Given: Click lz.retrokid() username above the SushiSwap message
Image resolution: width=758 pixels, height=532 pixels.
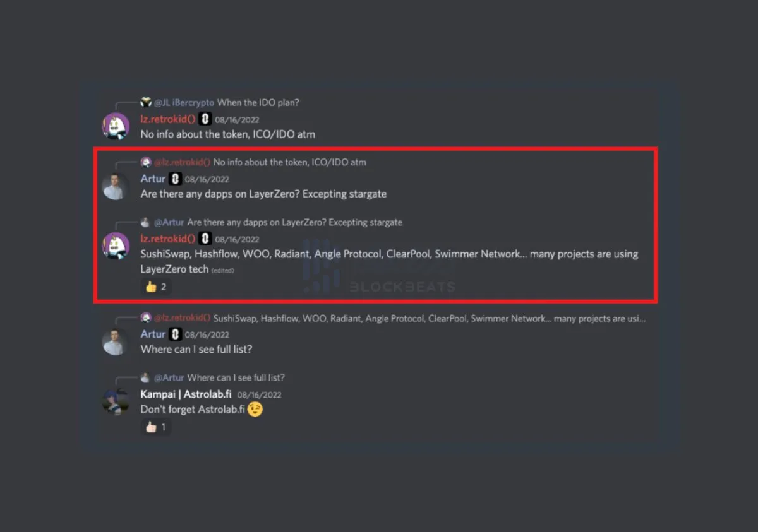Looking at the screenshot, I should pos(168,239).
